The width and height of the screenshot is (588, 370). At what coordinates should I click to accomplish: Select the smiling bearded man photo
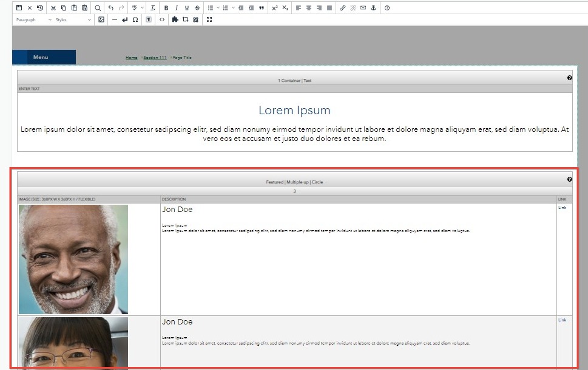tap(73, 259)
